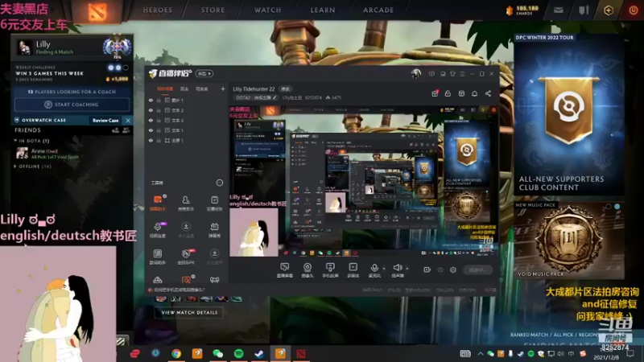Toggle lock on 文本 1 source

pos(159,130)
